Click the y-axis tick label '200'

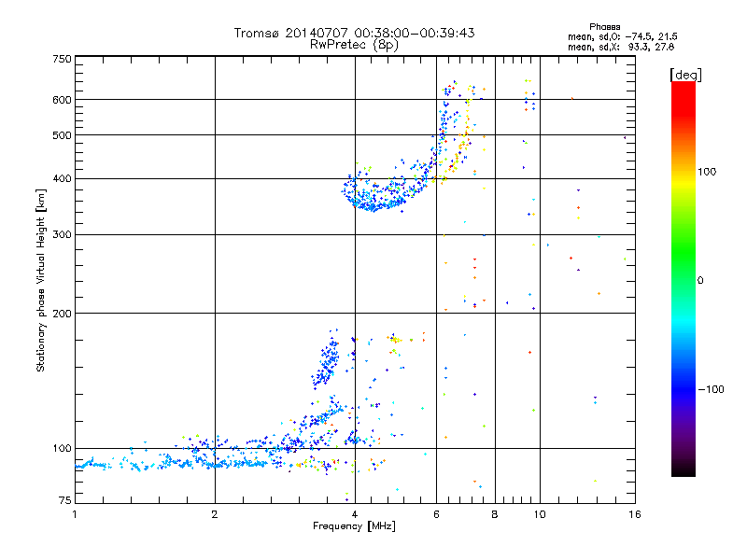62,314
